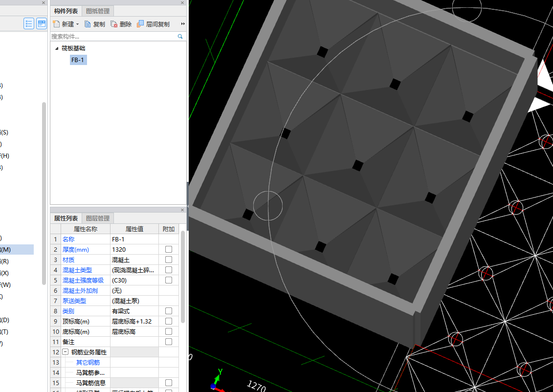Toggle the 底标高(m) attach checkbox
This screenshot has height=392, width=553.
pyautogui.click(x=169, y=331)
